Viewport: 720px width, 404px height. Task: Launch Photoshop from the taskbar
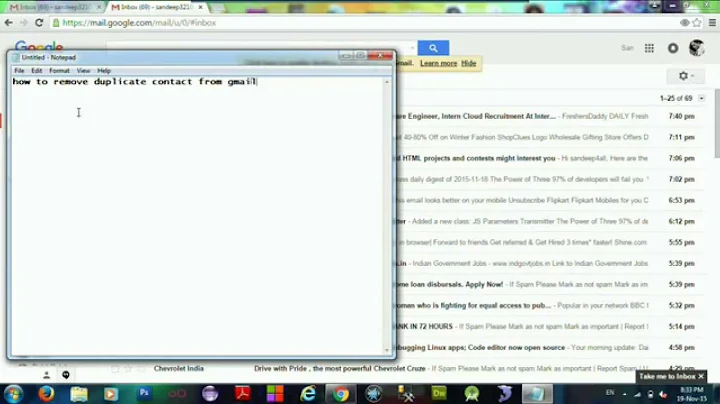[x=144, y=393]
